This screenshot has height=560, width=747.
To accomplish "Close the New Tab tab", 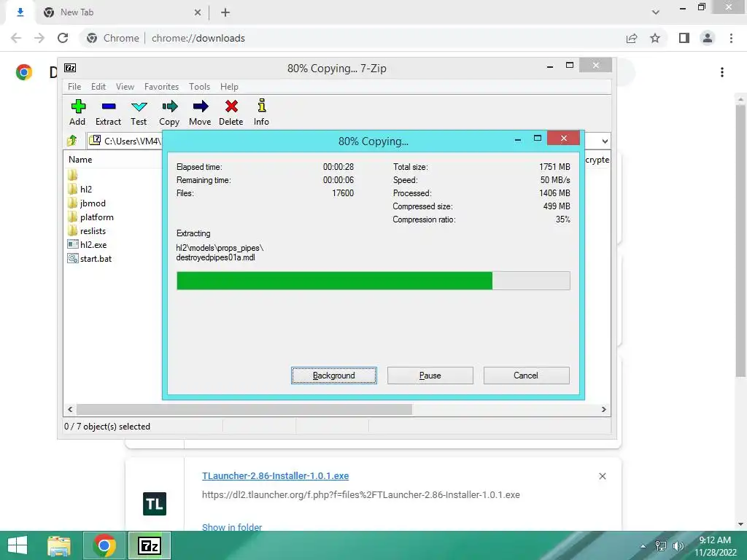I will (x=197, y=12).
